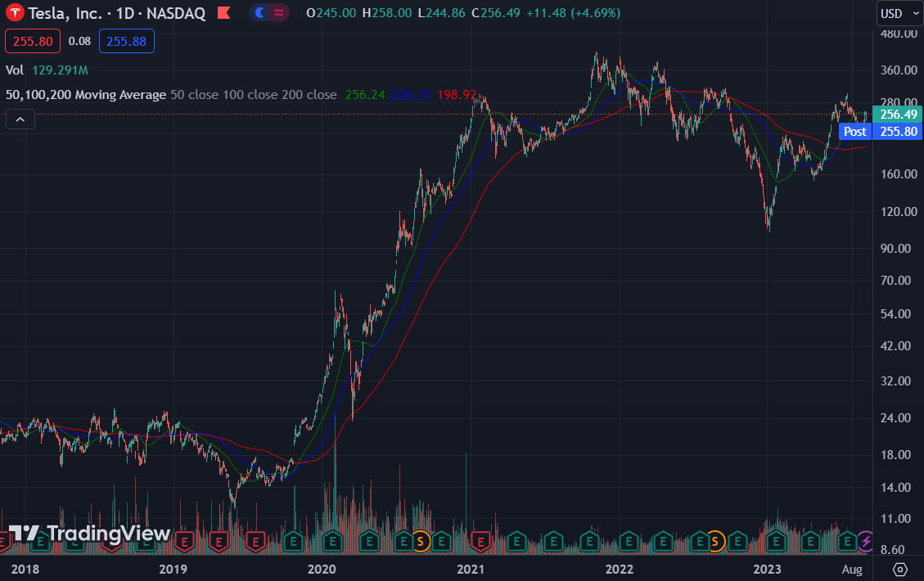This screenshot has width=924, height=581.
Task: Open the 2022 orange stock split marker
Action: (714, 541)
